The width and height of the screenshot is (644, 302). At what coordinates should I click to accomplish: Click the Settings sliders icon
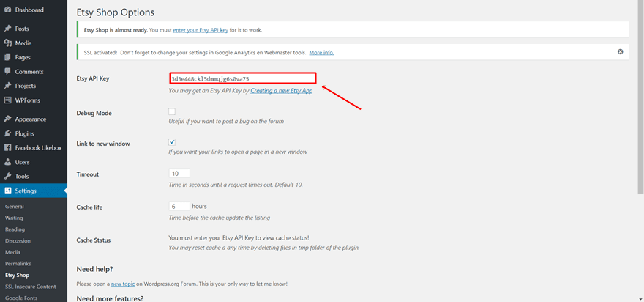7,191
